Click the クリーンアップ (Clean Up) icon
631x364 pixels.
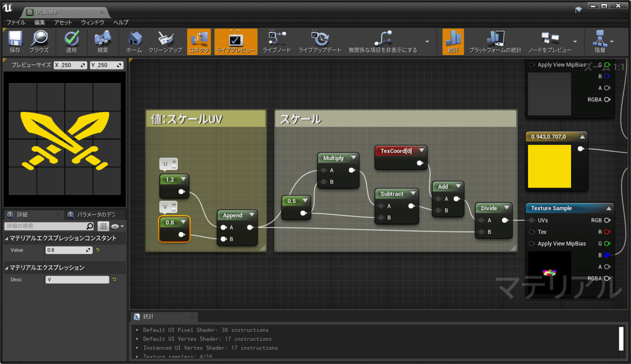point(165,41)
